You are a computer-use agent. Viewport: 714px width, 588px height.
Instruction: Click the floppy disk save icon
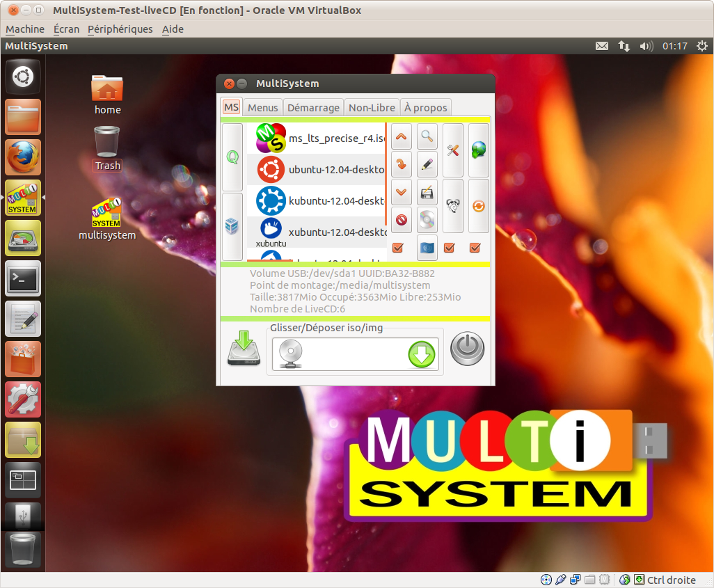point(427,192)
